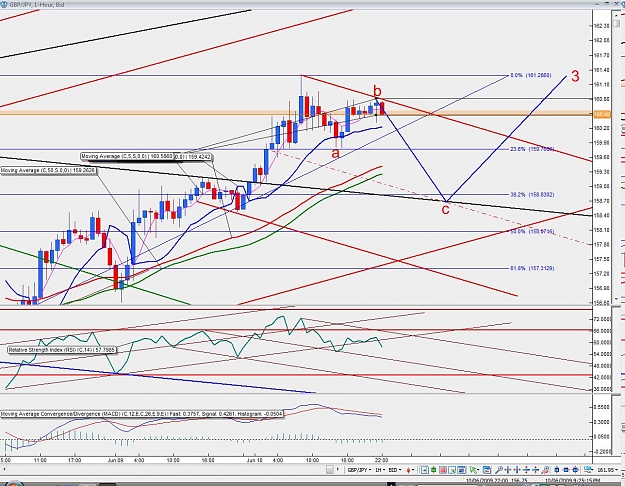Screen dimensions: 625x486
Task: Click the red square toolbar icon
Action: tap(443, 470)
